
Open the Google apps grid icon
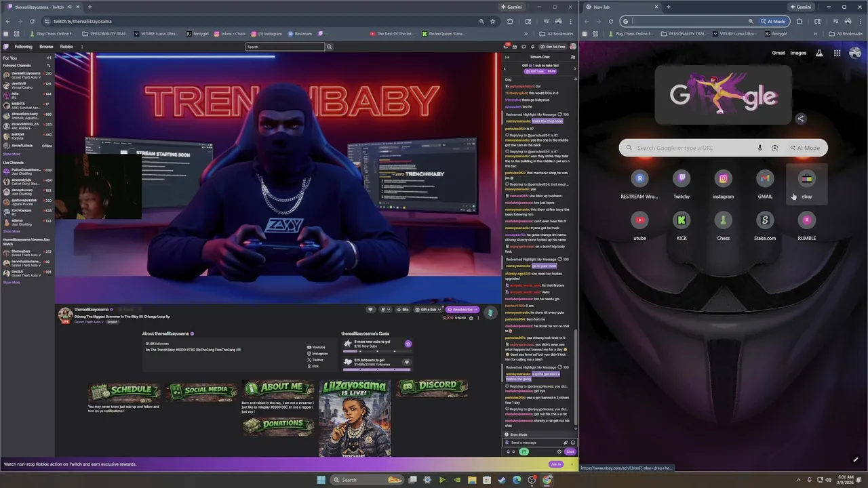point(837,53)
